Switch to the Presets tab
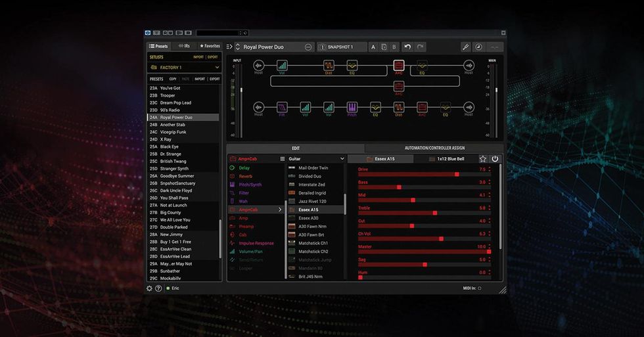Screen dimensions: 644x337 [158, 46]
